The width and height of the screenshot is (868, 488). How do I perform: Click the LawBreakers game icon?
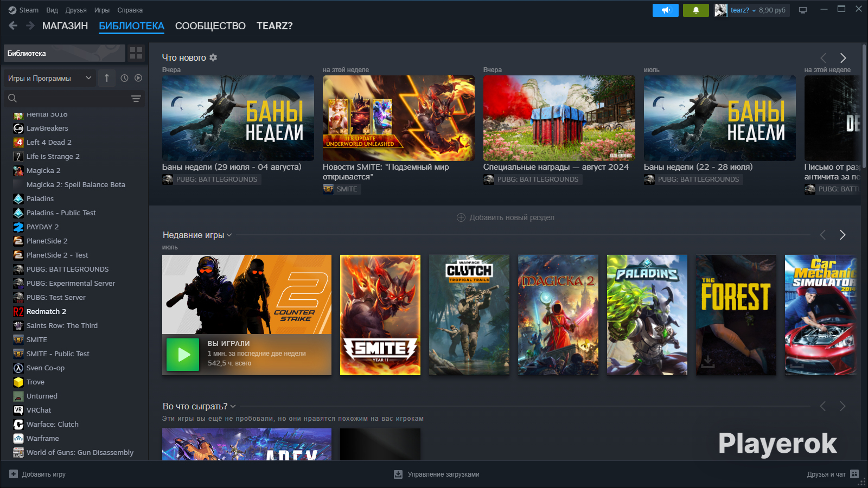[18, 129]
